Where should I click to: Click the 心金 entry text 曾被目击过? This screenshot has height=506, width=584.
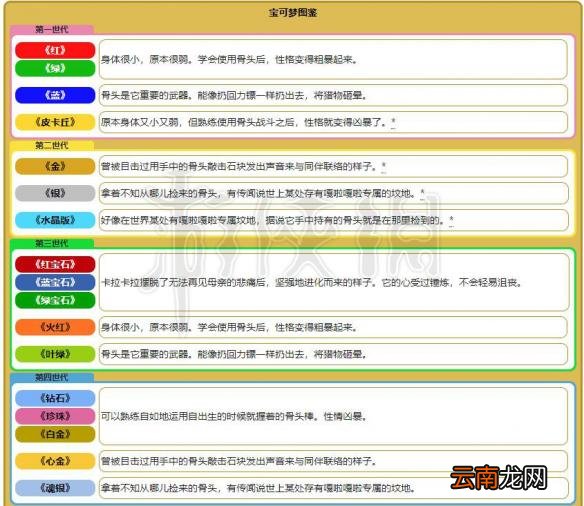tap(239, 461)
